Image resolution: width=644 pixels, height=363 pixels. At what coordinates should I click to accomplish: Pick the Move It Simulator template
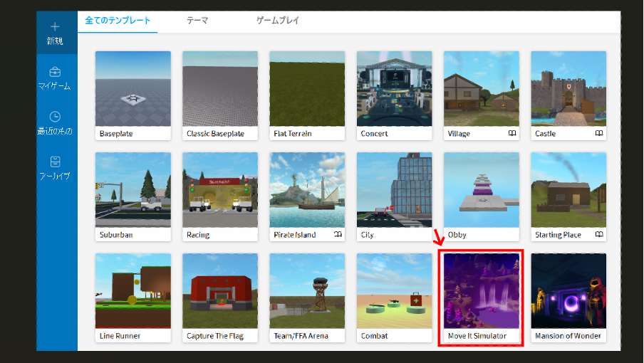click(481, 292)
